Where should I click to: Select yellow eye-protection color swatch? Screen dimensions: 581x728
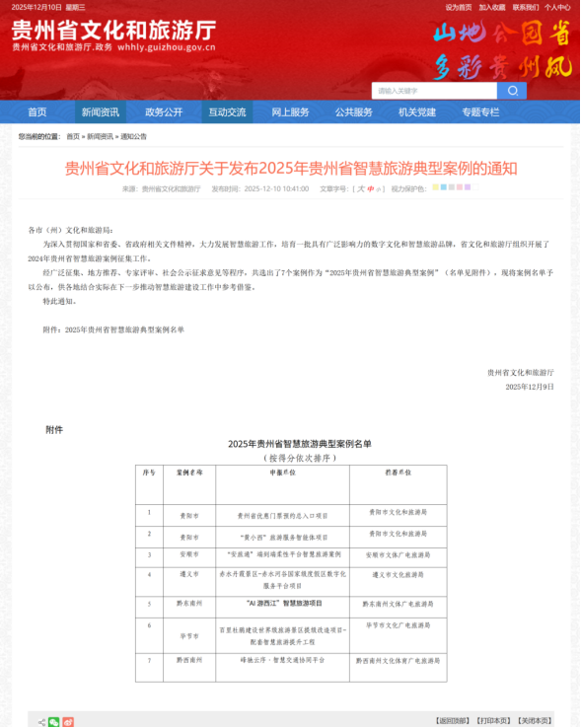tap(435, 187)
